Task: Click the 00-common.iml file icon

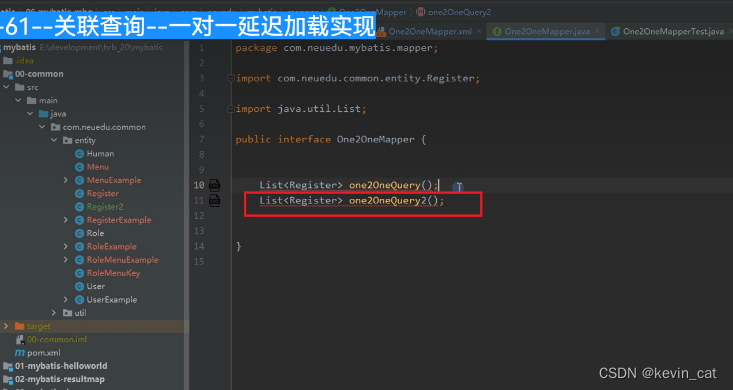Action: (20, 339)
